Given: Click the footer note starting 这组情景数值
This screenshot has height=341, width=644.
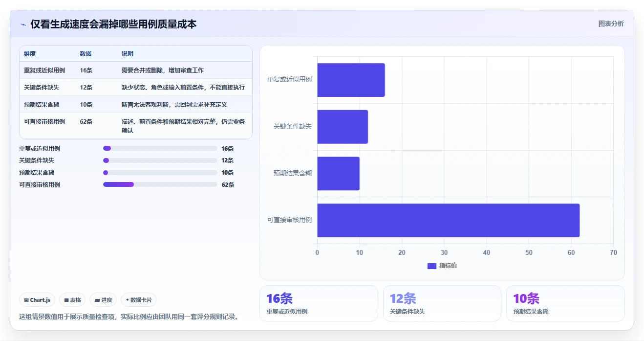Looking at the screenshot, I should 130,317.
